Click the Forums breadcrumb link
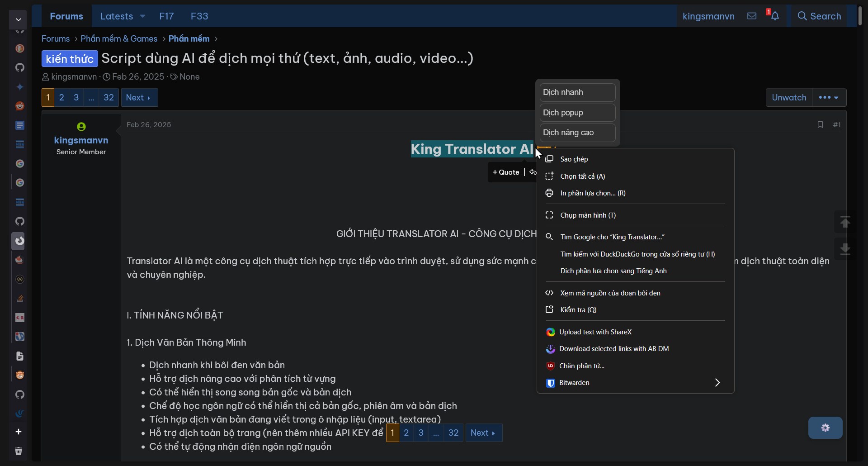This screenshot has height=466, width=868. coord(56,39)
